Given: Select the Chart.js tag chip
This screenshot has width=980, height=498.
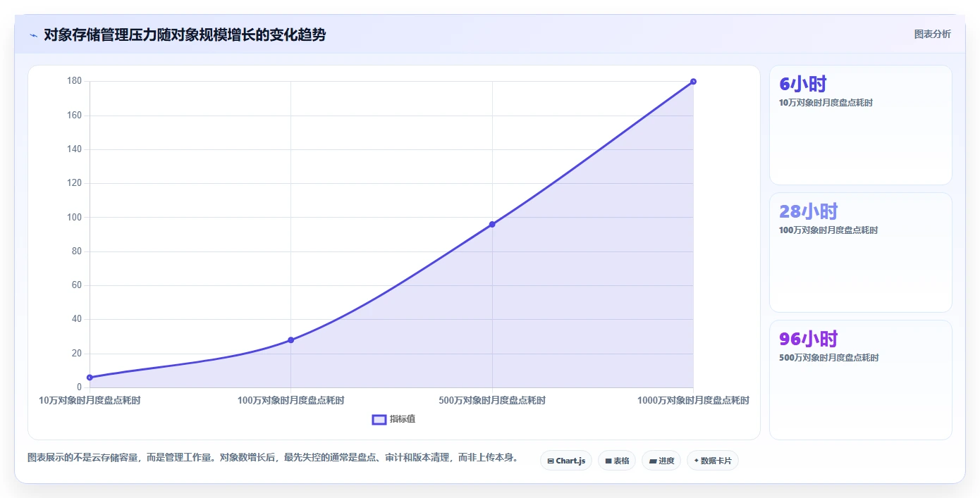Looking at the screenshot, I should click(x=566, y=461).
